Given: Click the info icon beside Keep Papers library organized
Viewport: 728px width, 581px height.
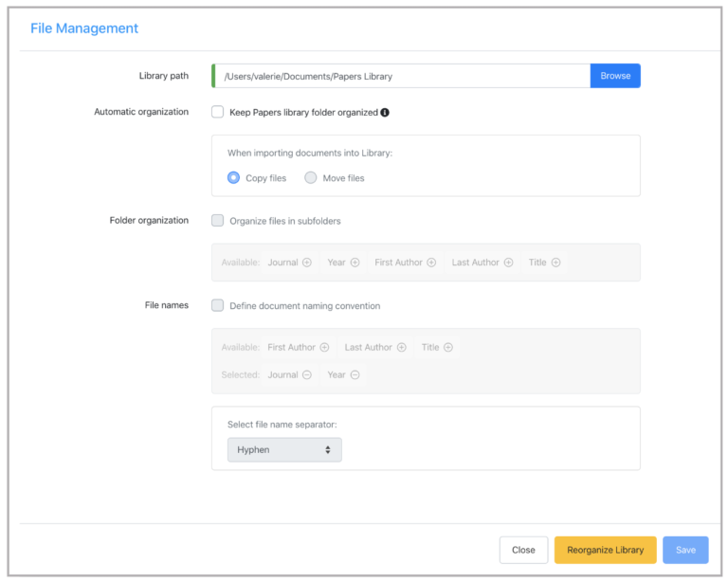Looking at the screenshot, I should (385, 112).
